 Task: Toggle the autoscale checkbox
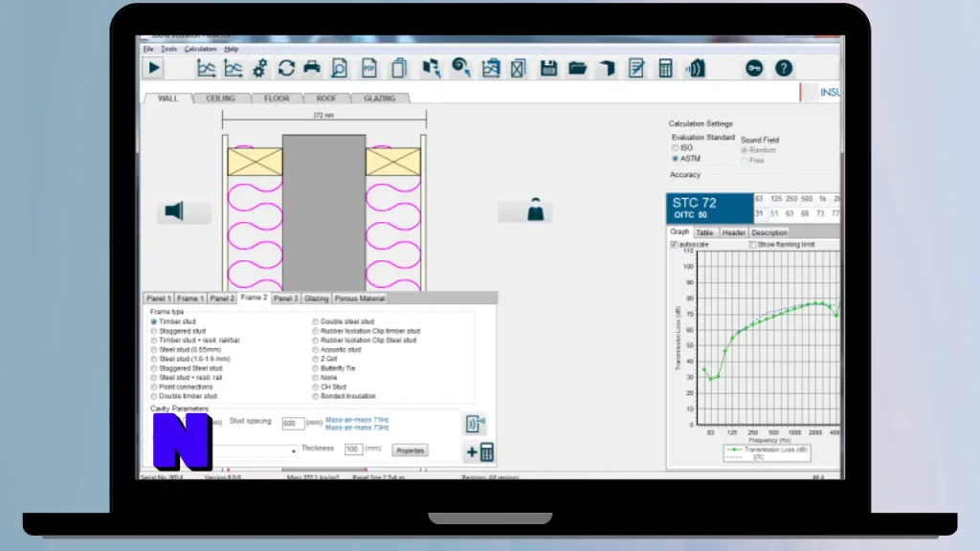coord(674,245)
